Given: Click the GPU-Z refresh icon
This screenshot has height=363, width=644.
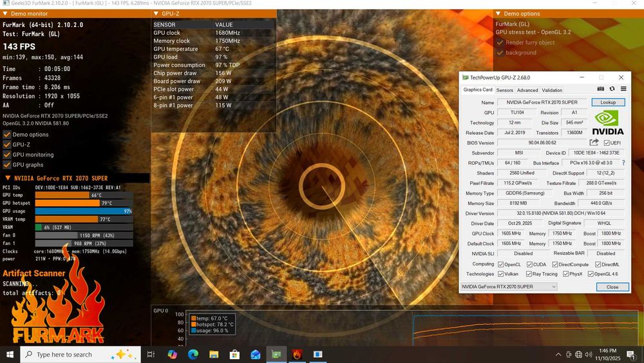Looking at the screenshot, I should 612,89.
